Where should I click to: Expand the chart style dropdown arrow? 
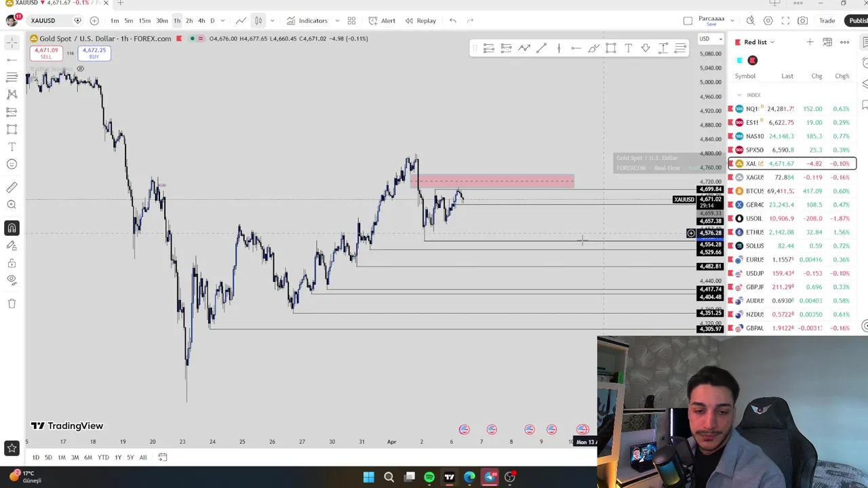[273, 20]
